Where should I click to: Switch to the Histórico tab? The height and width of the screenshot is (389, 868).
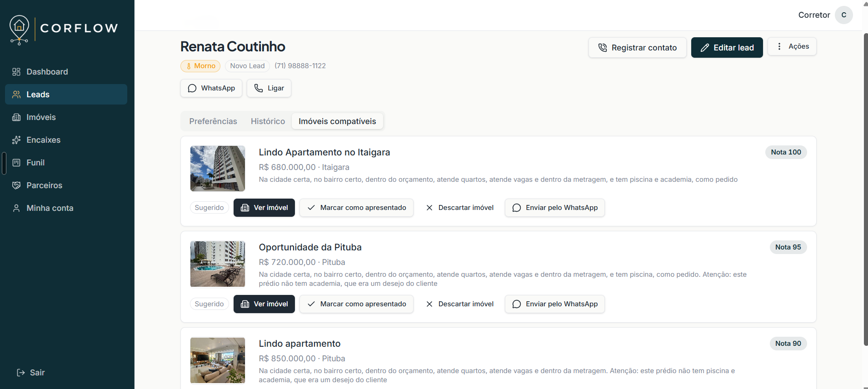[x=268, y=121]
